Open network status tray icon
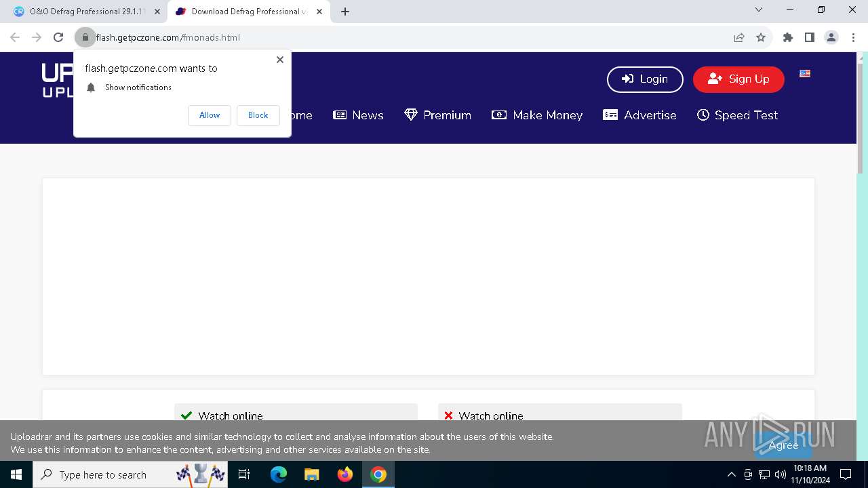 tap(764, 474)
